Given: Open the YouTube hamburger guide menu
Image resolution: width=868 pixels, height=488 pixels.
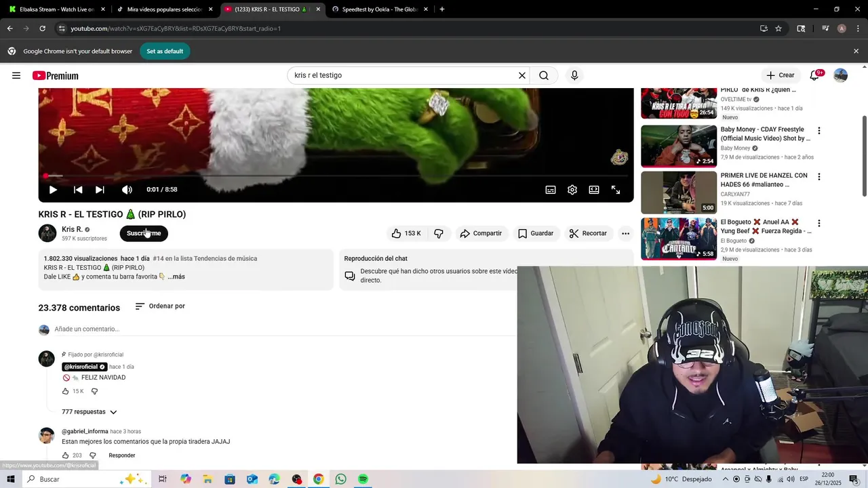Looking at the screenshot, I should 16,75.
